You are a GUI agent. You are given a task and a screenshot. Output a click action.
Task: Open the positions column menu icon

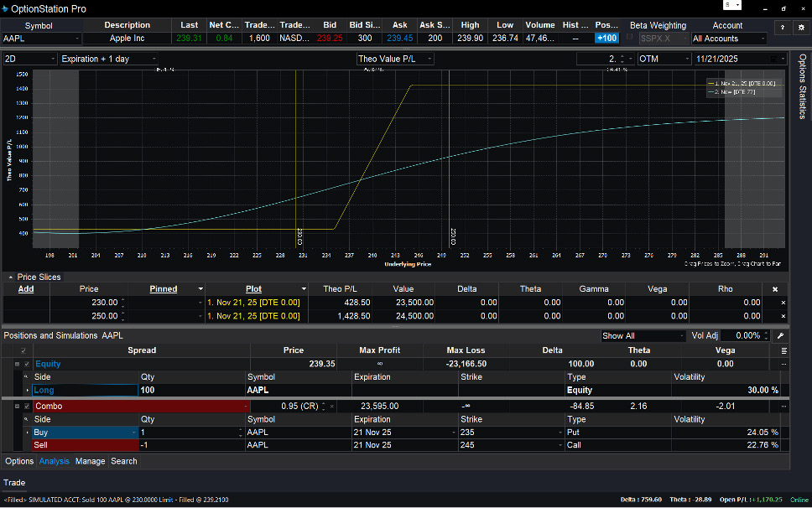(783, 350)
